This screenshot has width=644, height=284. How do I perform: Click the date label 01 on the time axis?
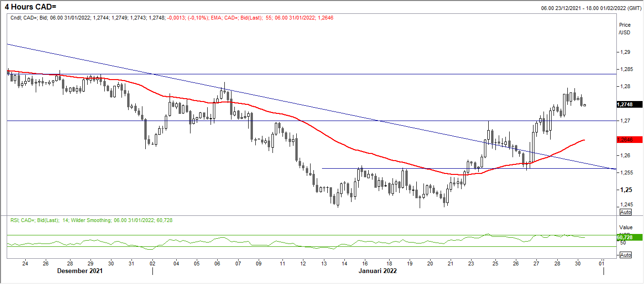click(602, 264)
